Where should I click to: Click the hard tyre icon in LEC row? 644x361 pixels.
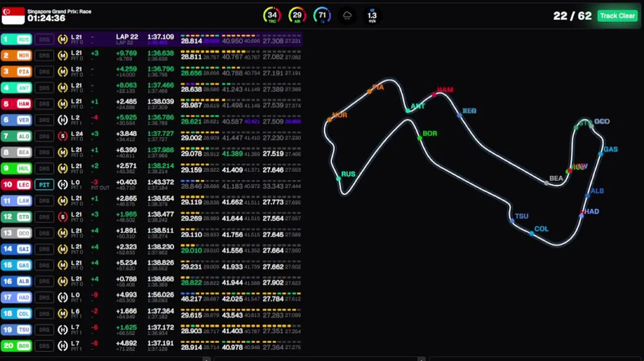point(63,185)
